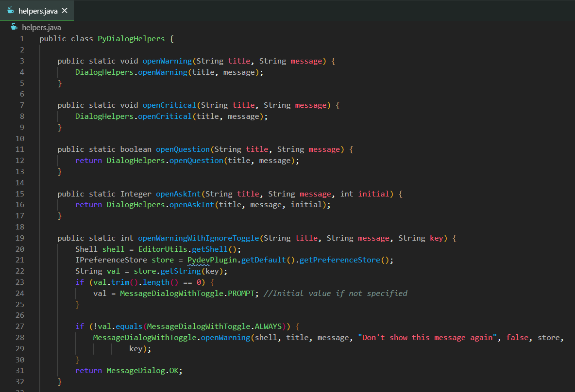Click the IPreferenceStore type on line 21
Viewport: 575px width, 392px height.
111,260
